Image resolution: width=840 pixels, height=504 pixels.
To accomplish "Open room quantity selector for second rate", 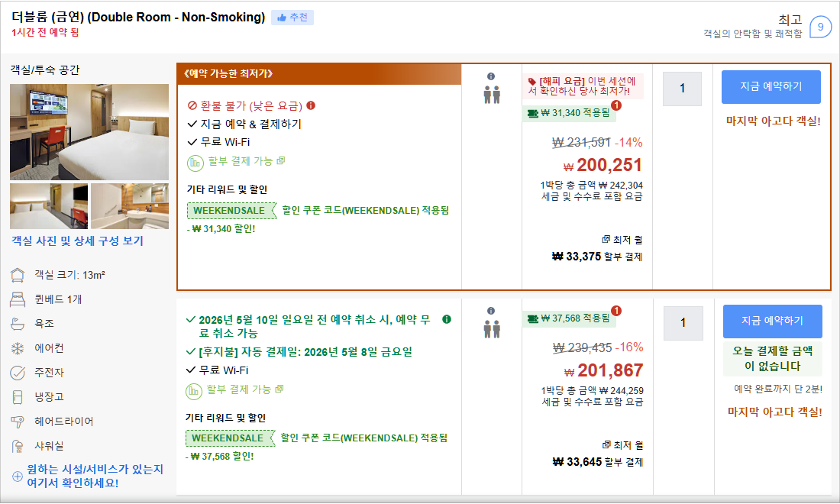I will [x=683, y=323].
